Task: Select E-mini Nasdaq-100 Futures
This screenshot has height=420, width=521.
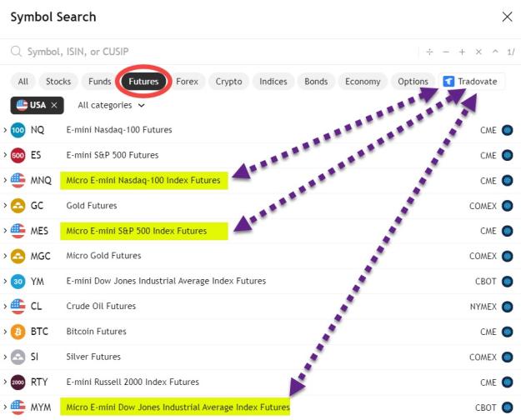Action: (x=119, y=130)
